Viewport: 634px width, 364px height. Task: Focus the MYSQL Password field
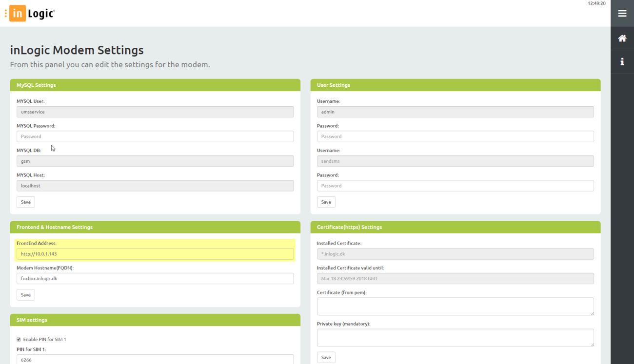click(x=155, y=136)
